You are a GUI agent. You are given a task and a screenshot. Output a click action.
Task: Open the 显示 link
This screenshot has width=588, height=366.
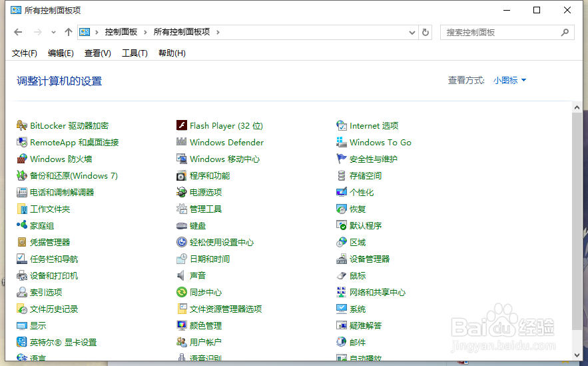(38, 325)
